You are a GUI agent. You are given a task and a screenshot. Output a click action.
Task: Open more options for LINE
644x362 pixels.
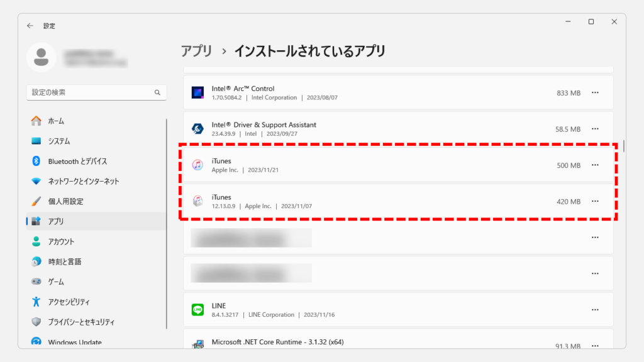coord(595,310)
